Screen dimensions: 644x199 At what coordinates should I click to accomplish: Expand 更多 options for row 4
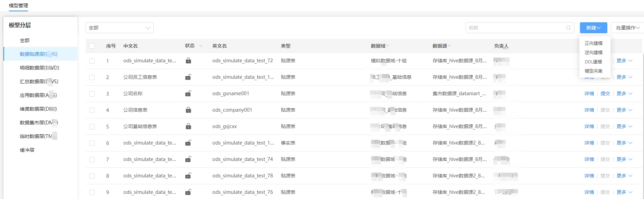pyautogui.click(x=624, y=110)
